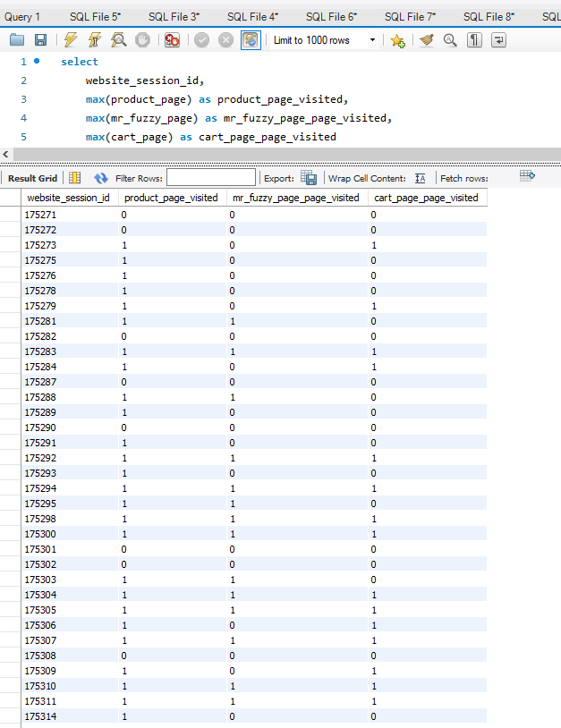Screen dimensions: 561x728
Task: Switch to the Query 1 tab
Action: [21, 17]
